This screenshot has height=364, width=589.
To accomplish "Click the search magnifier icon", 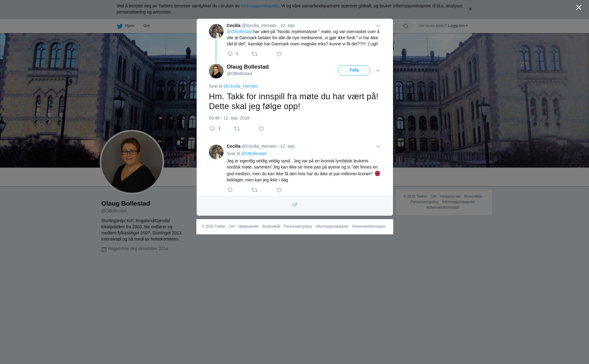I will pyautogui.click(x=406, y=26).
